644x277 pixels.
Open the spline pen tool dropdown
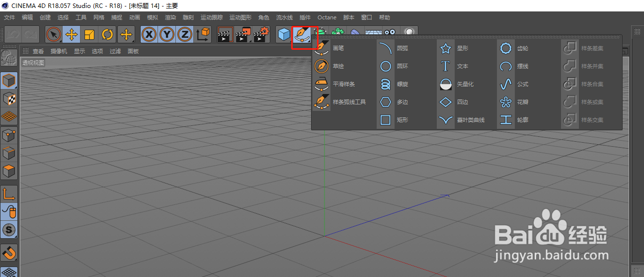coord(302,34)
